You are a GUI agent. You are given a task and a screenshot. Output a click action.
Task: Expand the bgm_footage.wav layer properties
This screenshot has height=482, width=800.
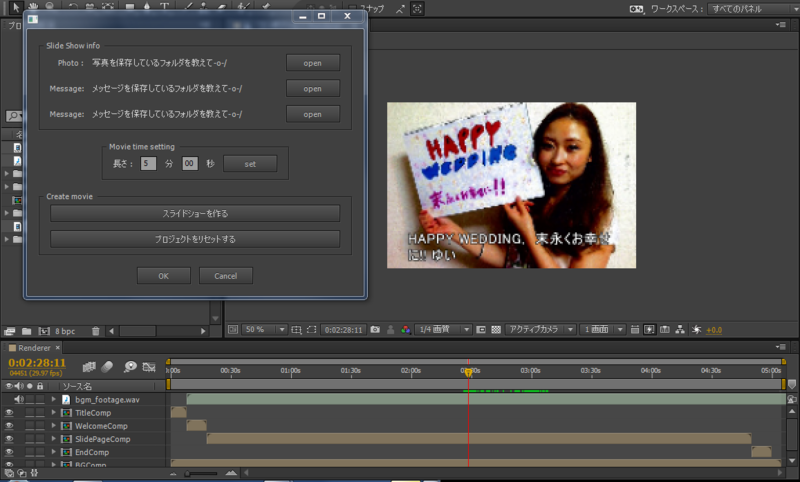coord(54,399)
